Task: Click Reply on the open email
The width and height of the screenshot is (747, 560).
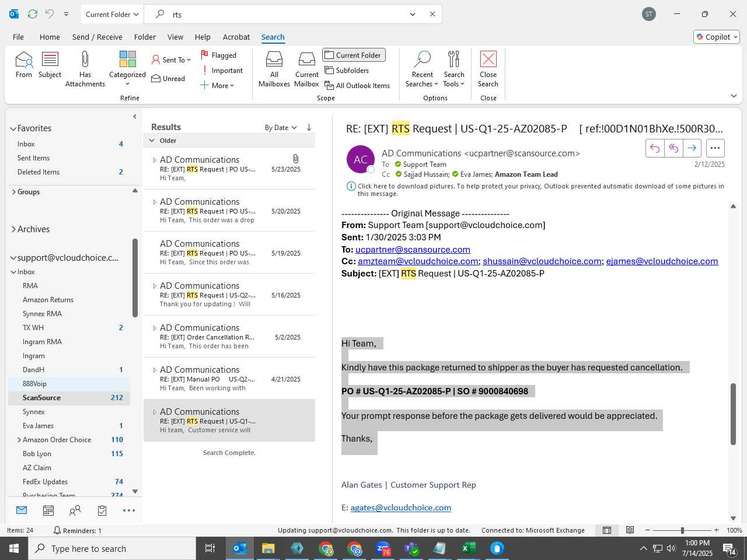Action: pyautogui.click(x=655, y=148)
